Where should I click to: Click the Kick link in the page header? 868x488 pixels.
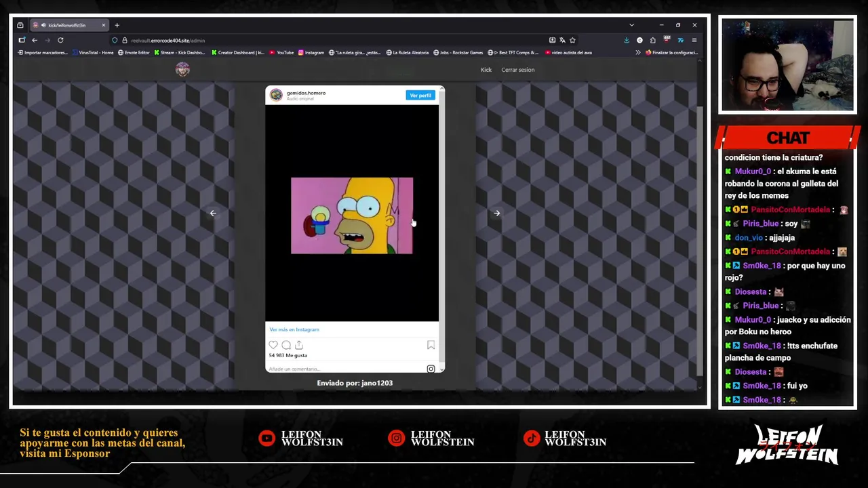486,70
